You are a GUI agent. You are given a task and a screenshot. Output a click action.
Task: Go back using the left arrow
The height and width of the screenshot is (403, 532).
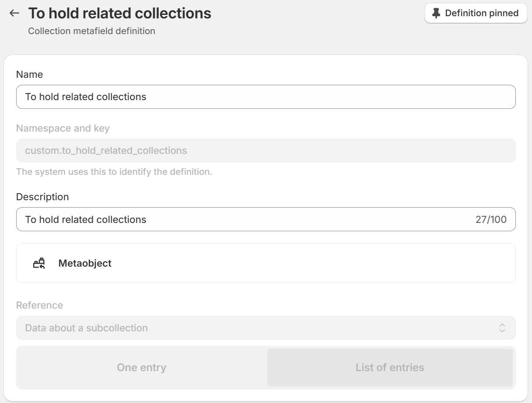14,13
